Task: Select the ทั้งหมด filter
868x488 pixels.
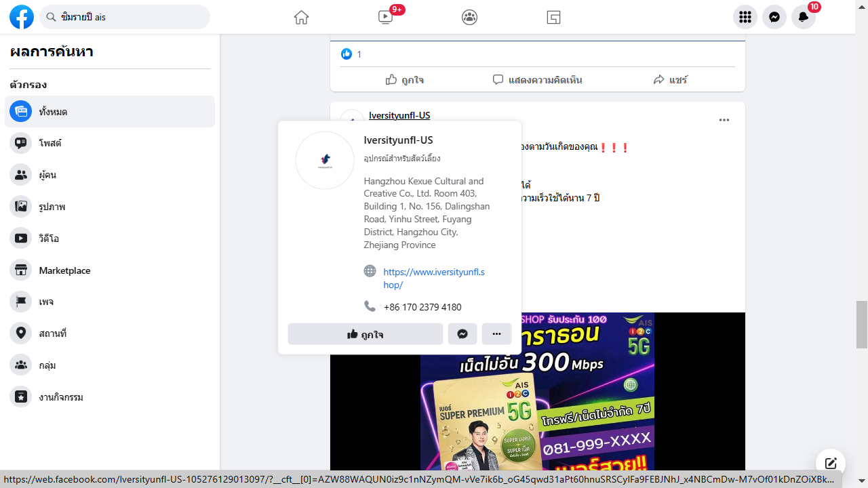Action: point(110,112)
